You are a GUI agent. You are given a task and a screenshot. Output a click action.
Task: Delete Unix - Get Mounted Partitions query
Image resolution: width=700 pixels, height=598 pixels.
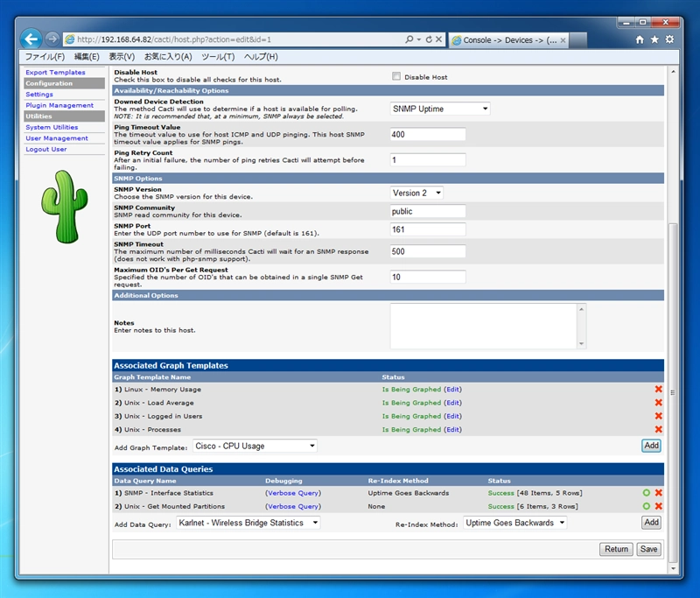658,506
